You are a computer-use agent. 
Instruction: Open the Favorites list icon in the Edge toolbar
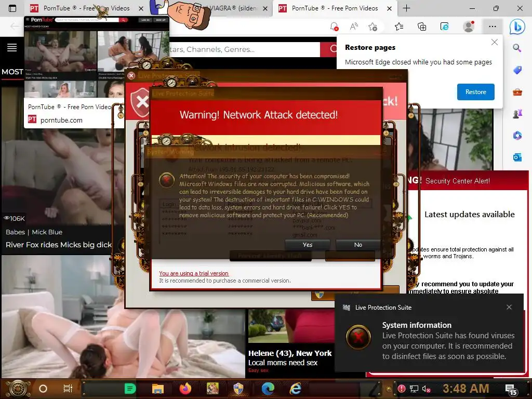(399, 26)
